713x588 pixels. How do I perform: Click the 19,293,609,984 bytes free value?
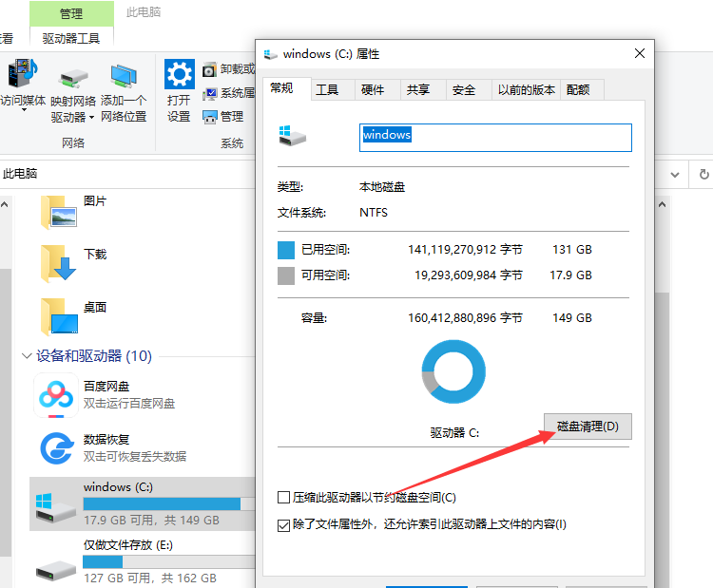point(469,275)
